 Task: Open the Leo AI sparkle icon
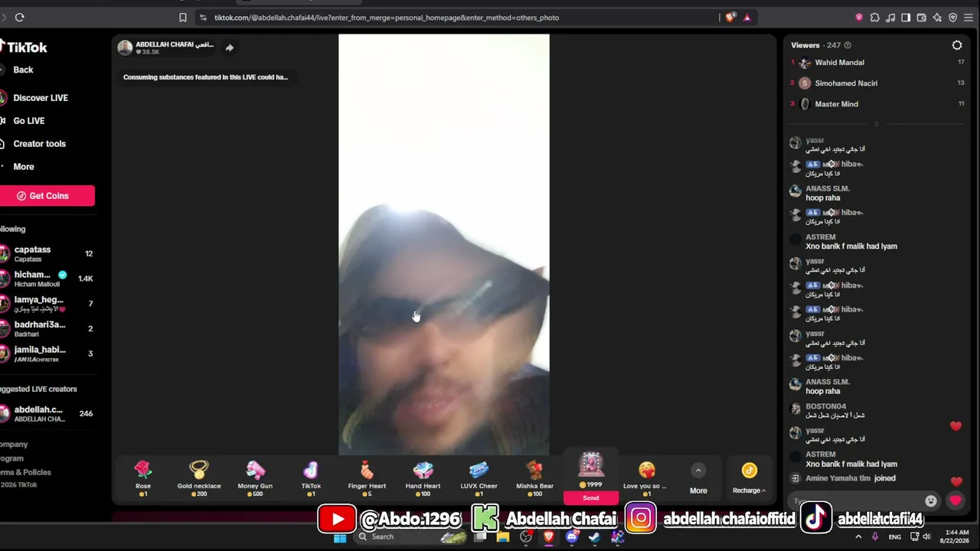pyautogui.click(x=937, y=17)
